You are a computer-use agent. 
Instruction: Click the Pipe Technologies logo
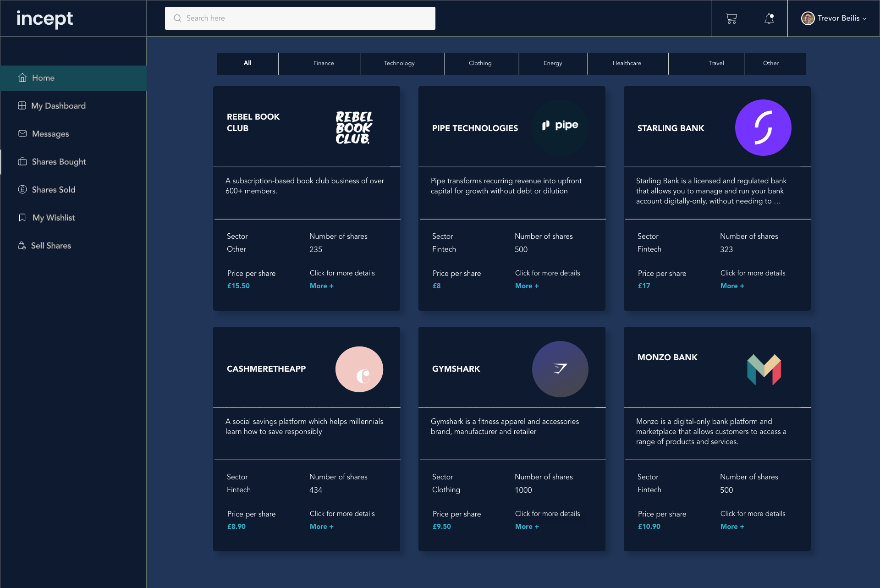pos(560,127)
